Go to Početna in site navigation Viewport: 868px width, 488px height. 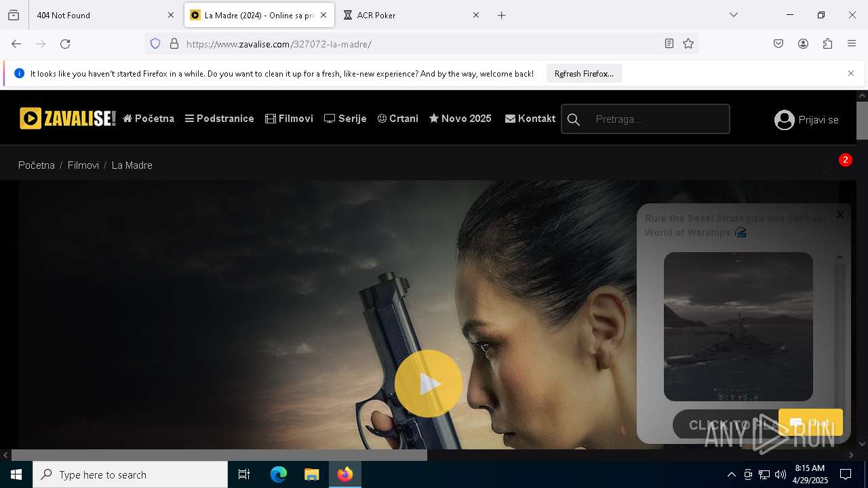pos(149,119)
